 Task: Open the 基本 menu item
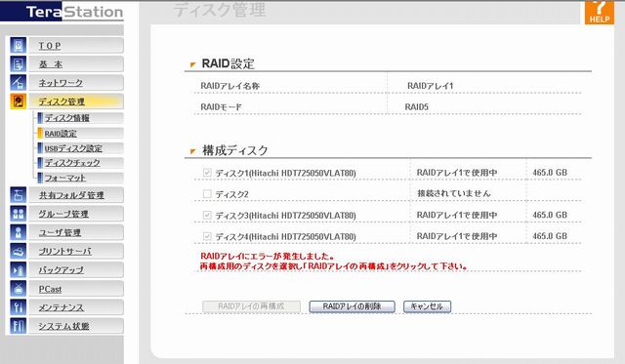[76, 64]
